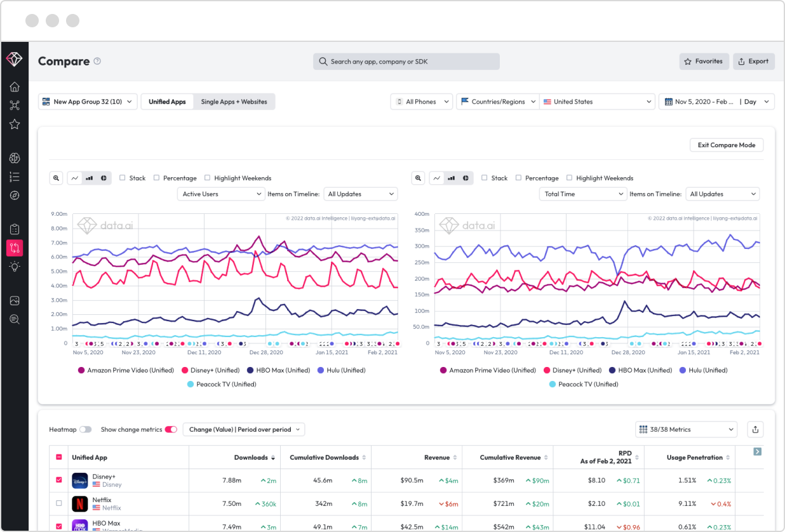Click the scroll-right arrow in the table header
Screen dimensions: 785x532
pyautogui.click(x=757, y=451)
